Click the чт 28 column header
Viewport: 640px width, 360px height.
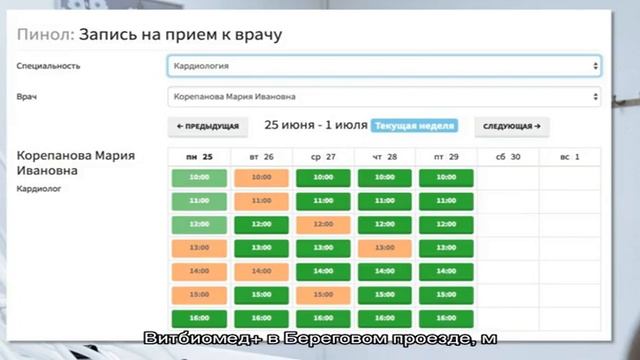point(385,157)
